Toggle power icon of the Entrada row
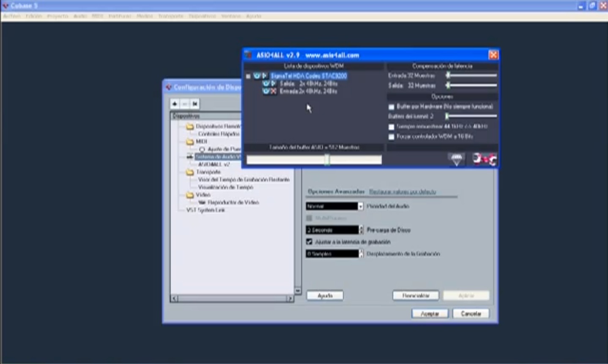 [x=266, y=91]
